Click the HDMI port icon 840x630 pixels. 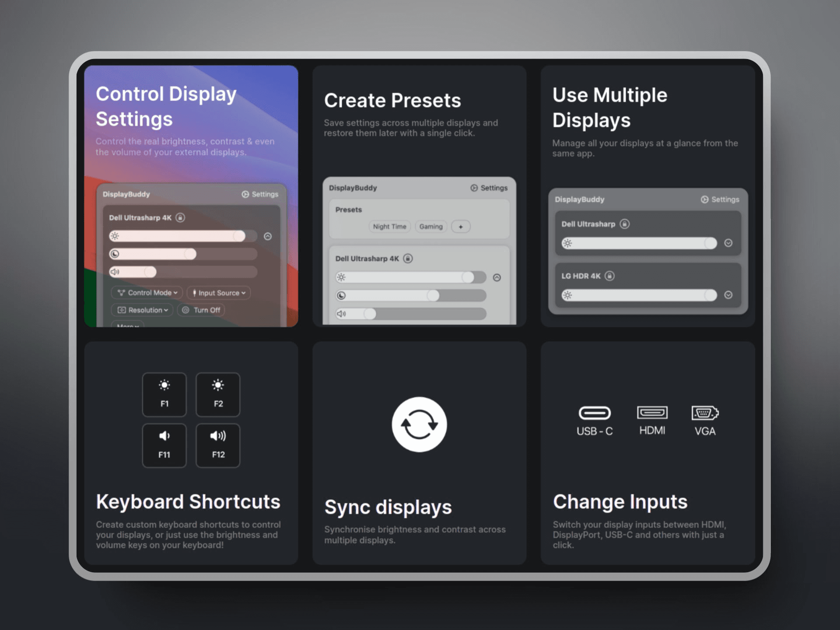(x=652, y=412)
